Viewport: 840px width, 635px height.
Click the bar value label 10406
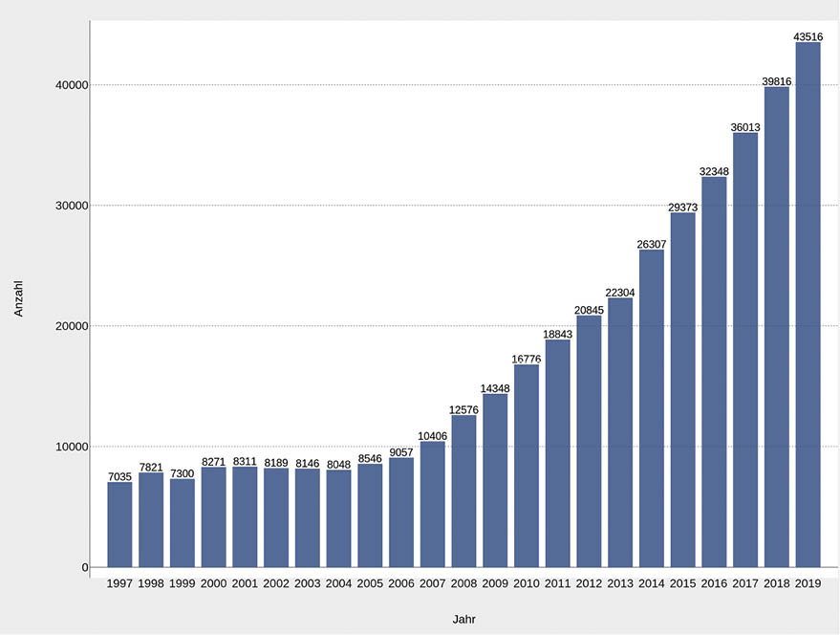click(432, 436)
